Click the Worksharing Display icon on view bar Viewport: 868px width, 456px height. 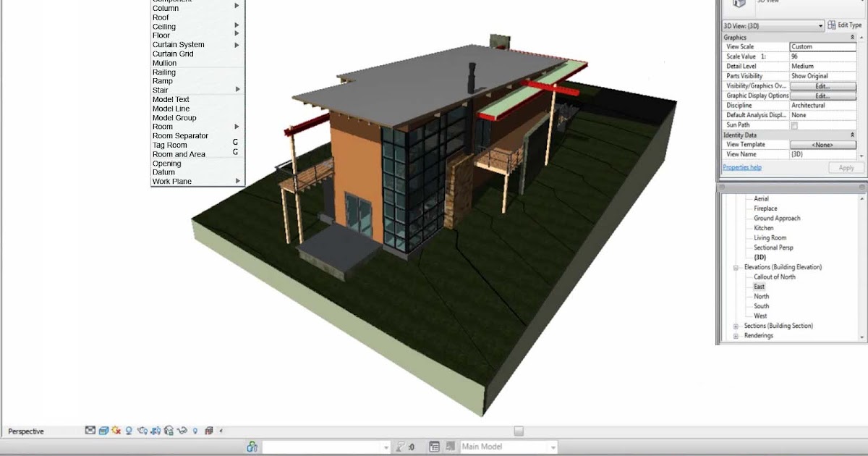(208, 431)
